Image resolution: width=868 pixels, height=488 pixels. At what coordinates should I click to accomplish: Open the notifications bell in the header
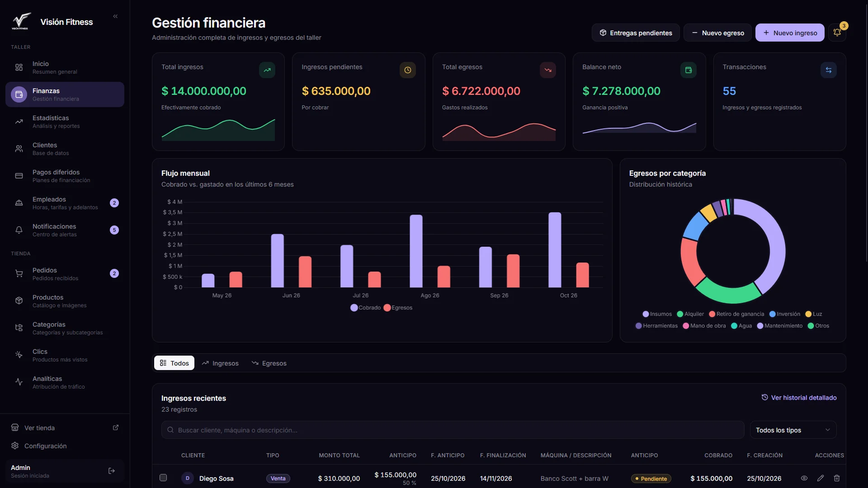coord(837,33)
